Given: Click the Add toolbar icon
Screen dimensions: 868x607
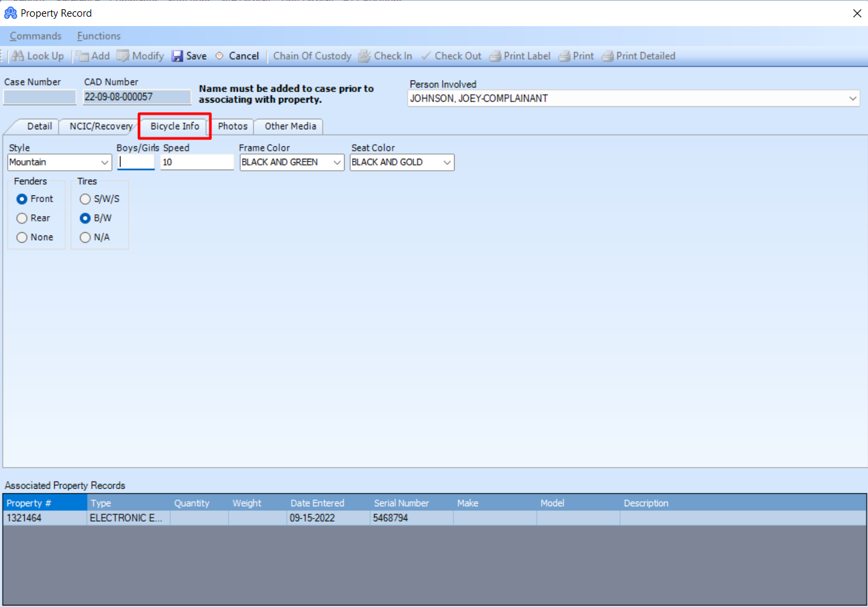Looking at the screenshot, I should click(82, 56).
